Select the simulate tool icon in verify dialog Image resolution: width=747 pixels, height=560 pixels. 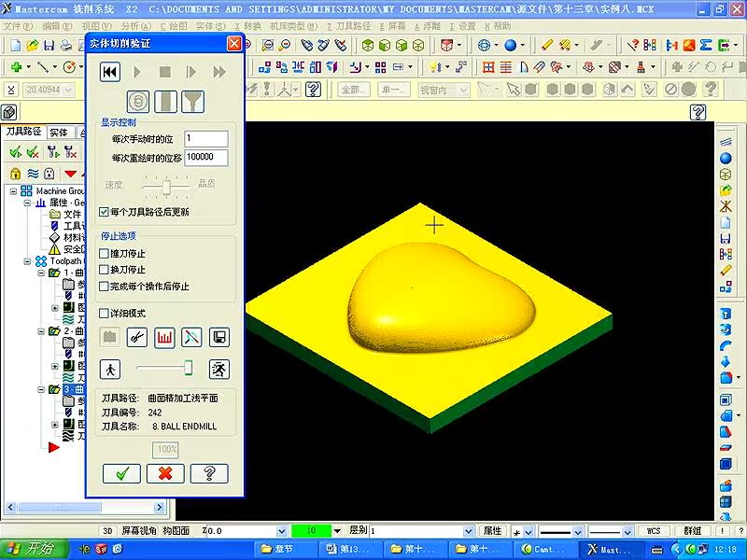coord(165,102)
